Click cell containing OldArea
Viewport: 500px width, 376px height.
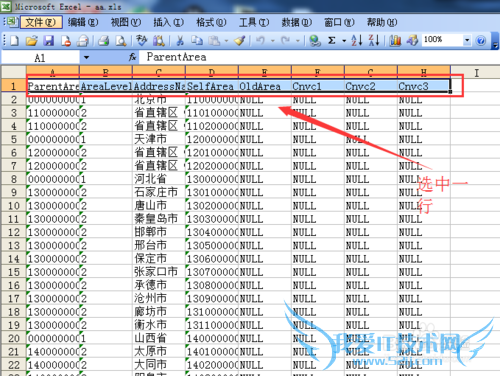(x=265, y=86)
